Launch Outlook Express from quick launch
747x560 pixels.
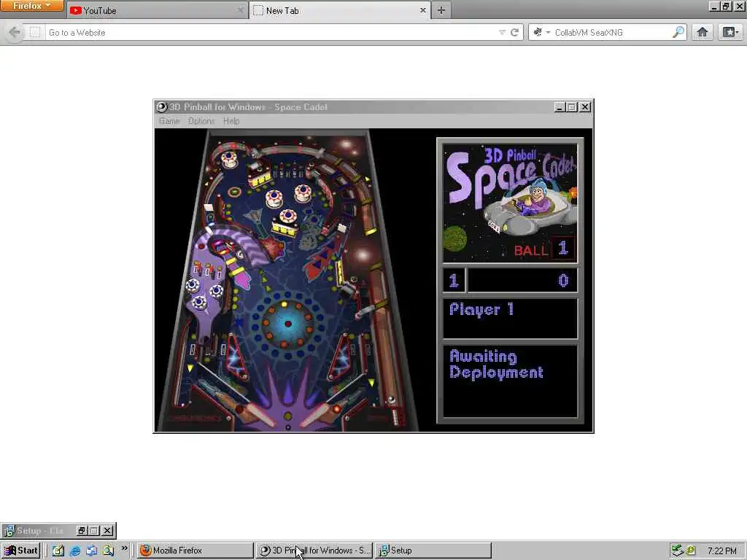tap(91, 551)
